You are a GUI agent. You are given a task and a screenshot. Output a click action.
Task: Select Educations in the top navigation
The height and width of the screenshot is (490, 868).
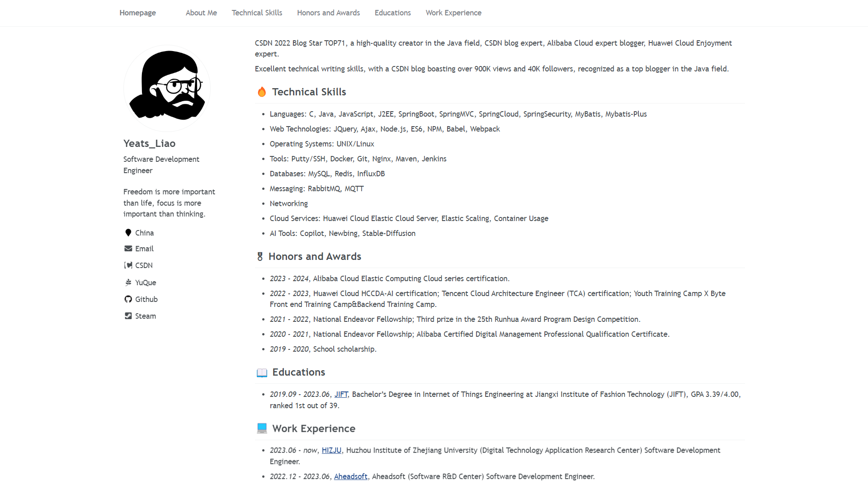[392, 13]
